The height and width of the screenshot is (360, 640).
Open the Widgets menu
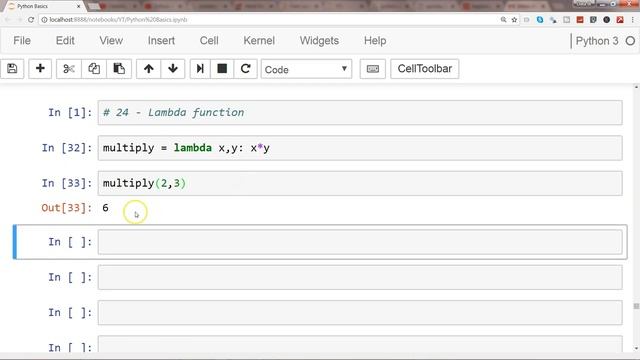pyautogui.click(x=319, y=41)
